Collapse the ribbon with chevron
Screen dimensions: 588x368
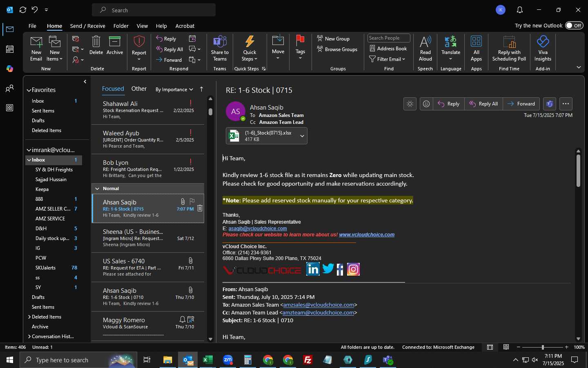click(579, 67)
